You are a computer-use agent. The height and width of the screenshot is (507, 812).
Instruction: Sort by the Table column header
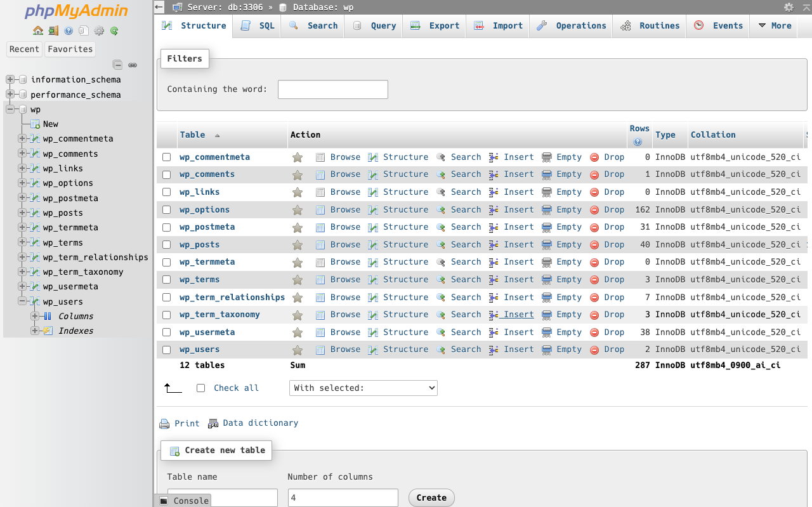click(193, 135)
